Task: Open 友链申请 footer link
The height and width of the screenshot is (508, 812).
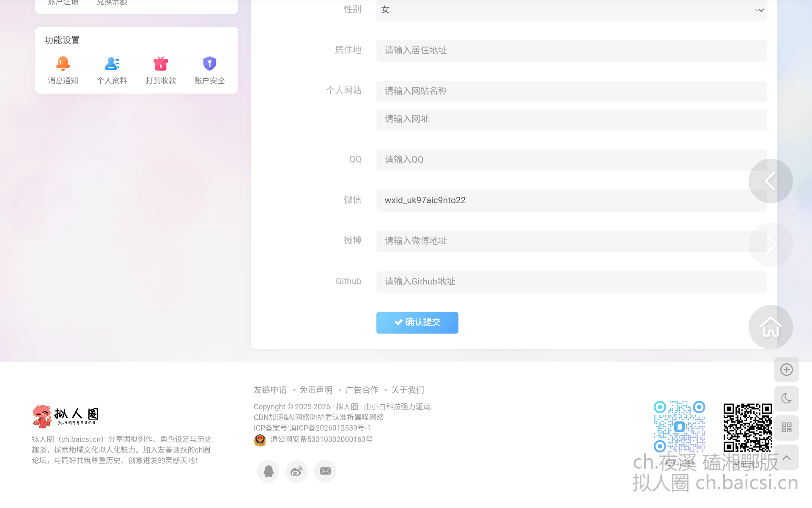Action: [270, 390]
